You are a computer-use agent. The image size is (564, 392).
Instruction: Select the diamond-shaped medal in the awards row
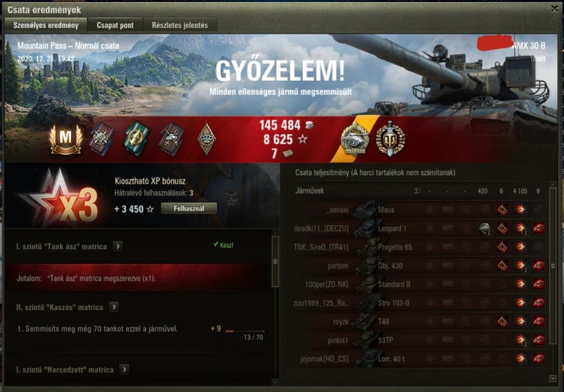click(207, 139)
